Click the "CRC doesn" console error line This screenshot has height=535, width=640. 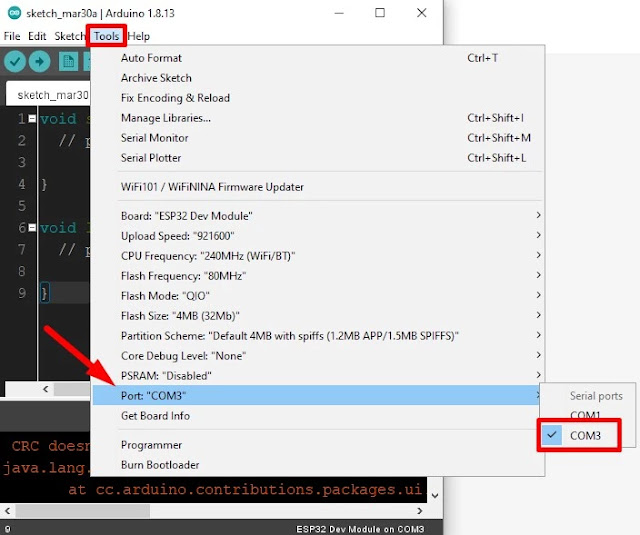(50, 446)
